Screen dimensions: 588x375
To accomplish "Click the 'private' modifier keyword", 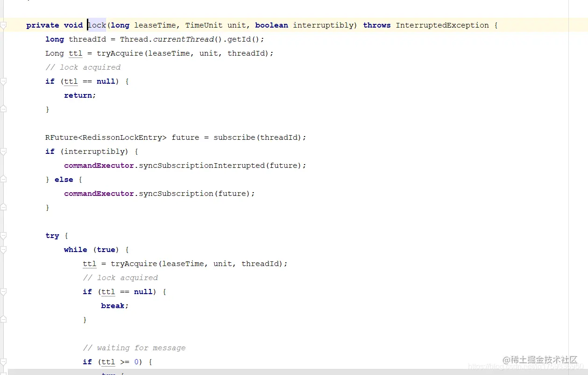I will point(43,25).
